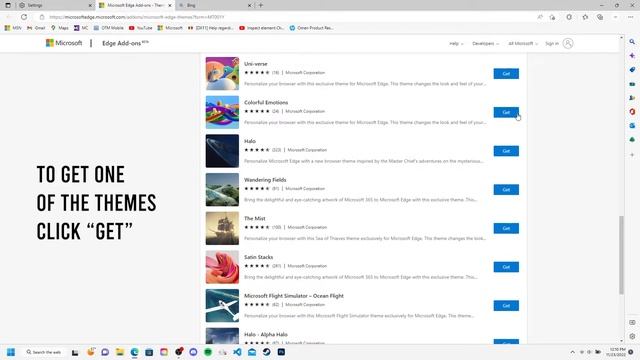640x360 pixels.
Task: Open the Colorful Emotions title link
Action: (266, 102)
